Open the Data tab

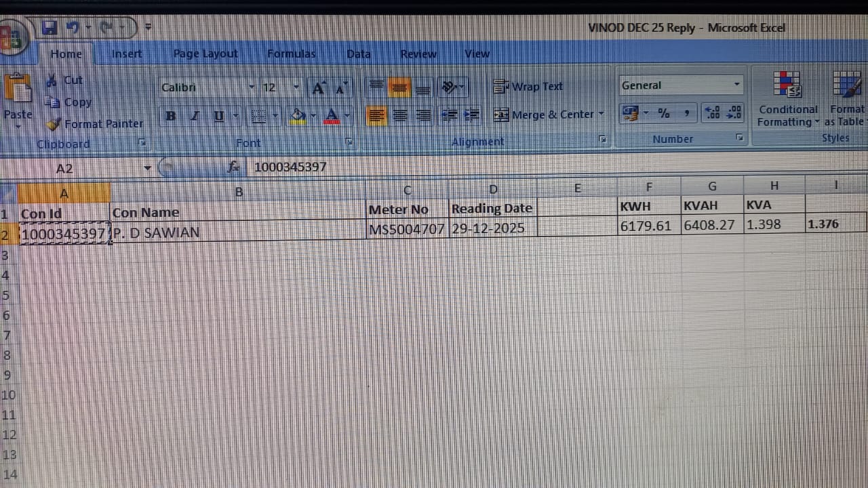pos(359,54)
